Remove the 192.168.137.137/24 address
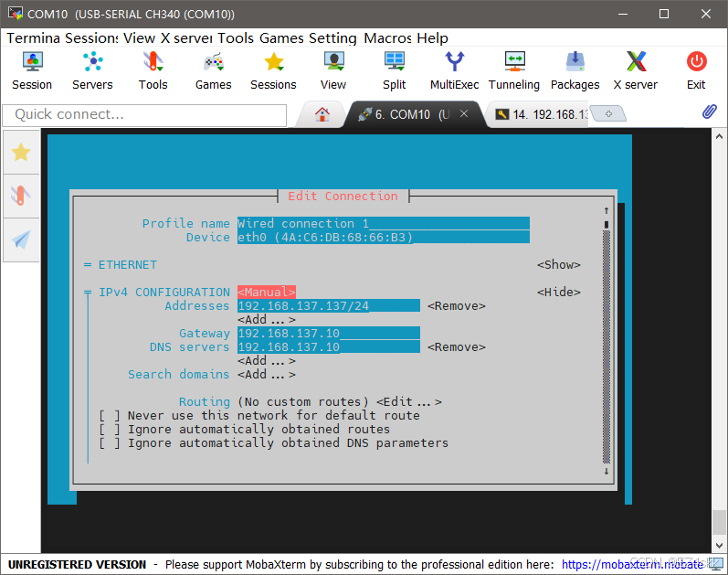This screenshot has width=728, height=575. 457,306
